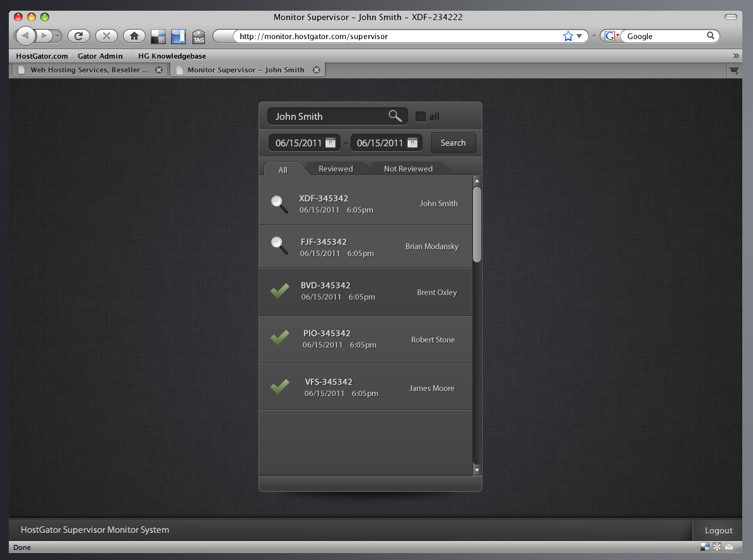Open the HG Knowledgebase bookmark
This screenshot has width=753, height=560.
[172, 55]
